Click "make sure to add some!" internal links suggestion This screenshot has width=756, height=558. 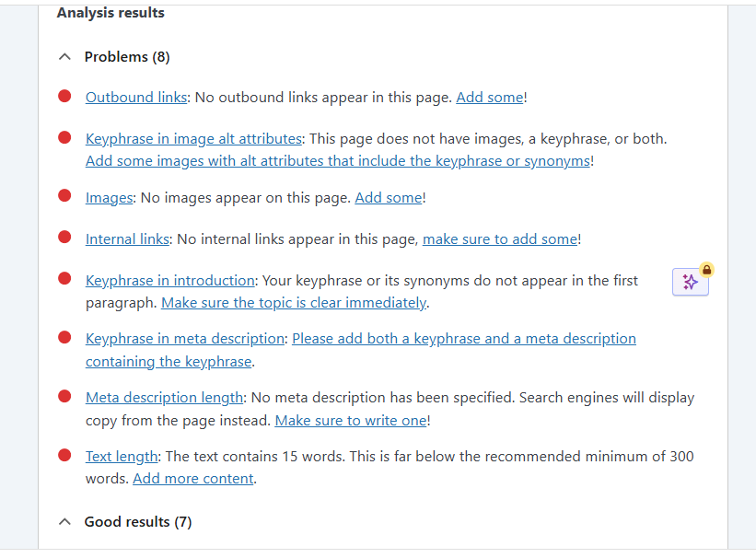pos(499,238)
